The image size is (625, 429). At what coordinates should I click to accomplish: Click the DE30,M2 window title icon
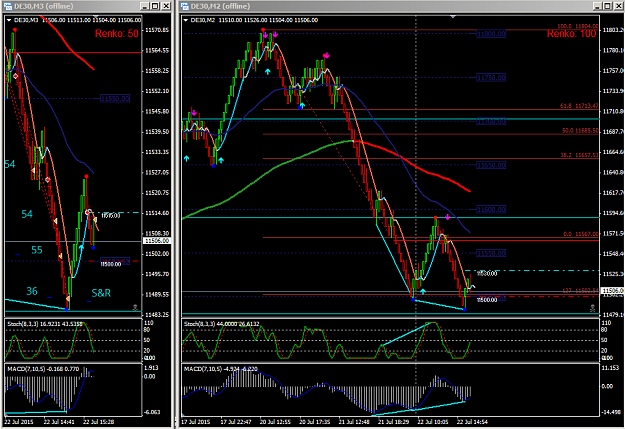(185, 6)
